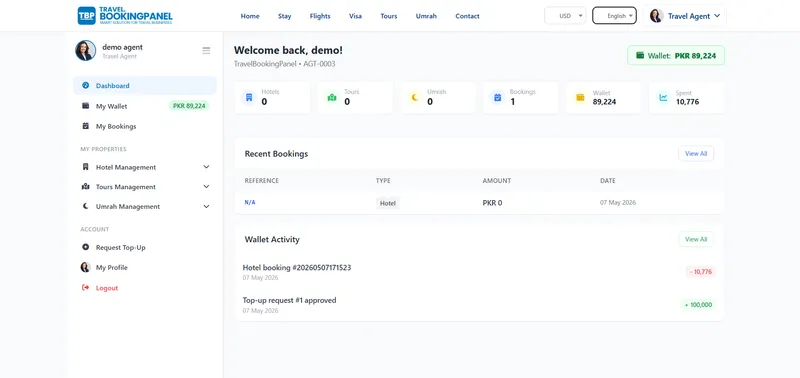Open the Tours nav item
800x378 pixels.
389,16
